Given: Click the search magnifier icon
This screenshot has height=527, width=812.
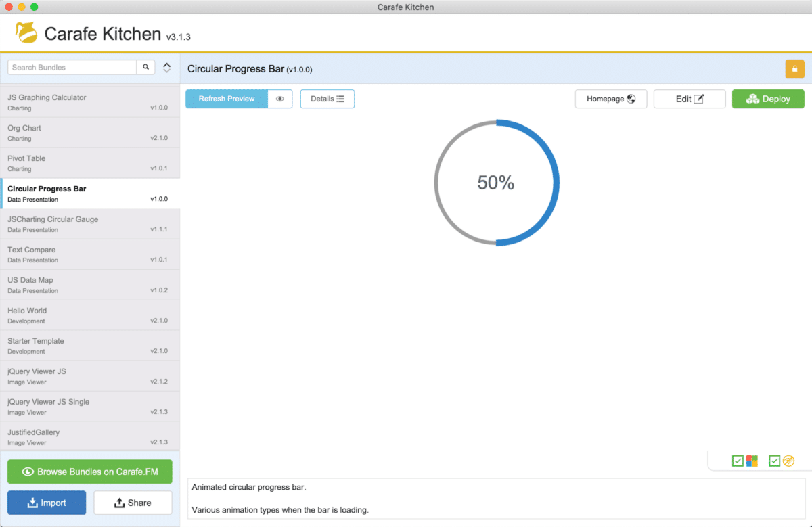Looking at the screenshot, I should click(145, 67).
